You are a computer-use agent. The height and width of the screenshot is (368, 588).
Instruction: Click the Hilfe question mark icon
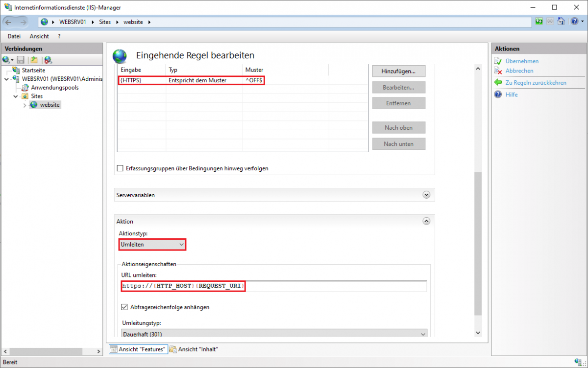pyautogui.click(x=498, y=94)
